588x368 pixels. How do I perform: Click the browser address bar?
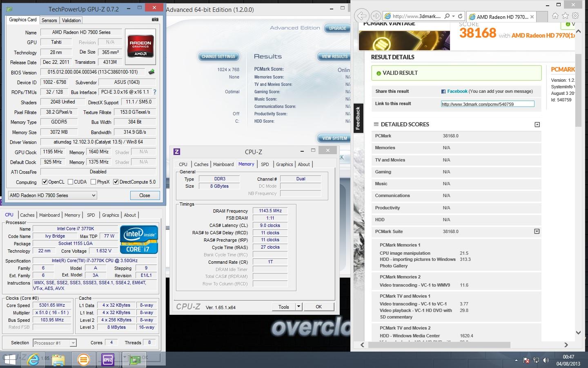point(416,16)
